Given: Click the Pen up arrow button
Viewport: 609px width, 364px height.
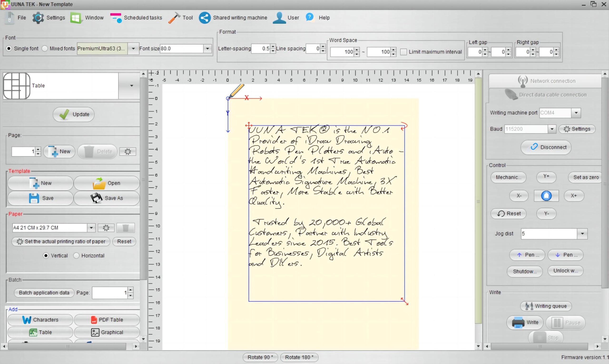Looking at the screenshot, I should point(527,255).
